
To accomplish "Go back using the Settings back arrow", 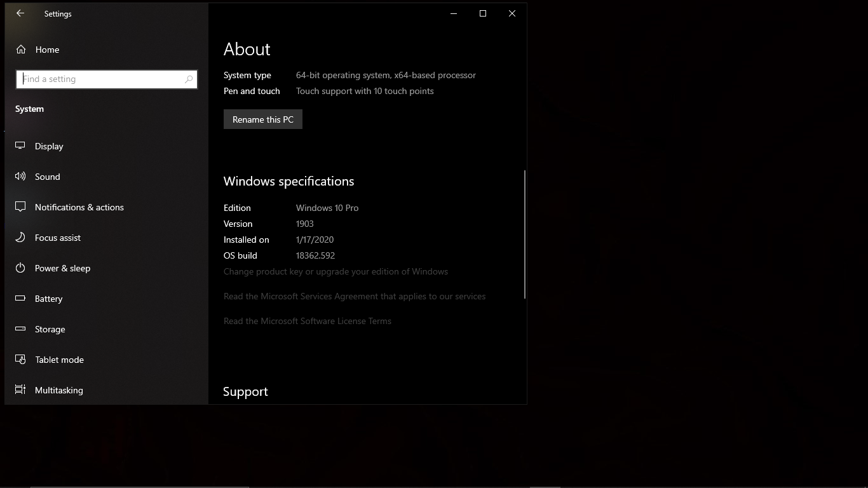I will click(20, 13).
